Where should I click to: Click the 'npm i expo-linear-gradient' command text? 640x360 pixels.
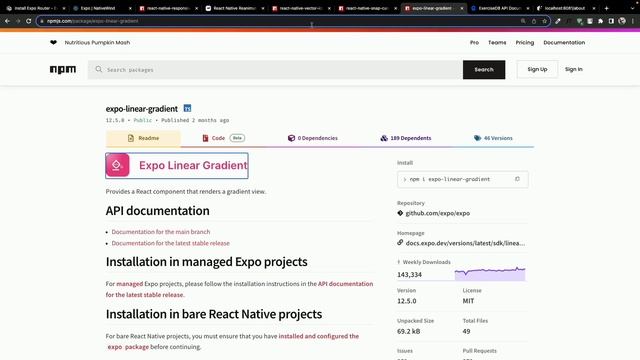pos(450,179)
